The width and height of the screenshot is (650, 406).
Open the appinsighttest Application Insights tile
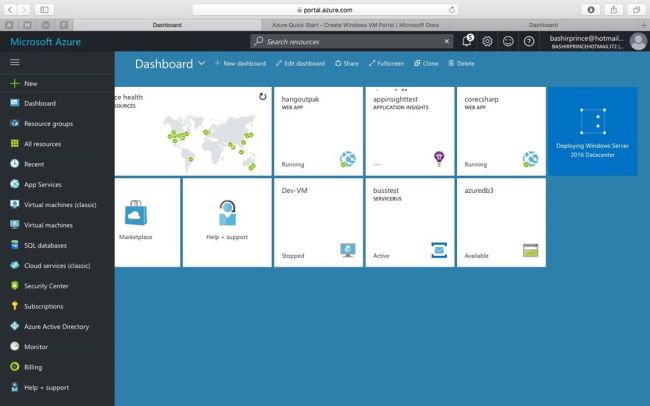[410, 131]
